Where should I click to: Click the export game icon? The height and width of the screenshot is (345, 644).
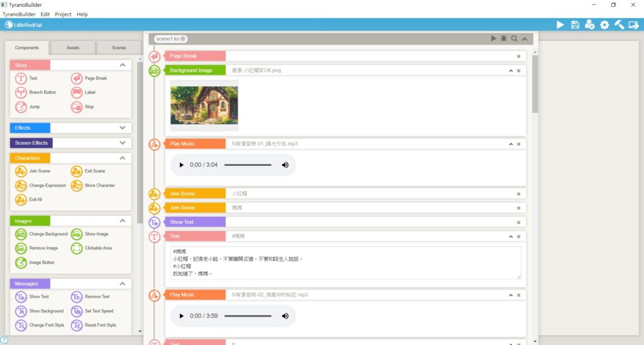pyautogui.click(x=634, y=25)
